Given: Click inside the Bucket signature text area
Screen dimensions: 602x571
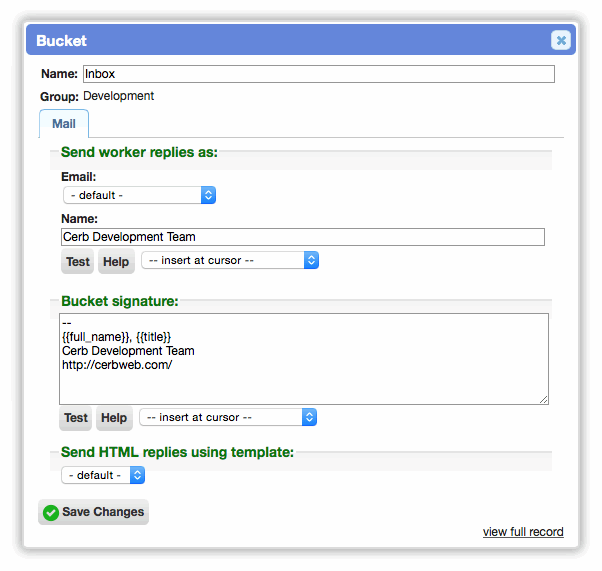Looking at the screenshot, I should pyautogui.click(x=304, y=359).
